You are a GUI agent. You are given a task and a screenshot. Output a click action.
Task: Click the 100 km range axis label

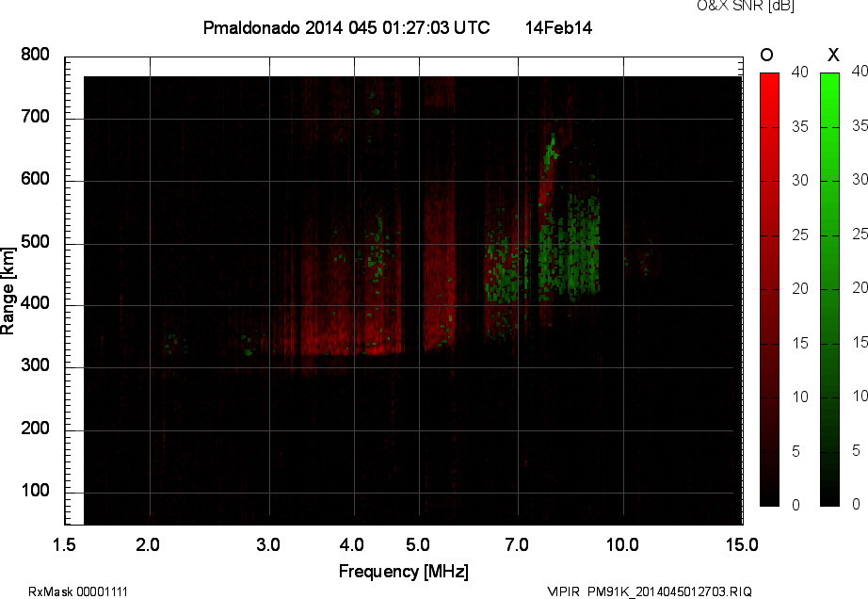click(36, 491)
